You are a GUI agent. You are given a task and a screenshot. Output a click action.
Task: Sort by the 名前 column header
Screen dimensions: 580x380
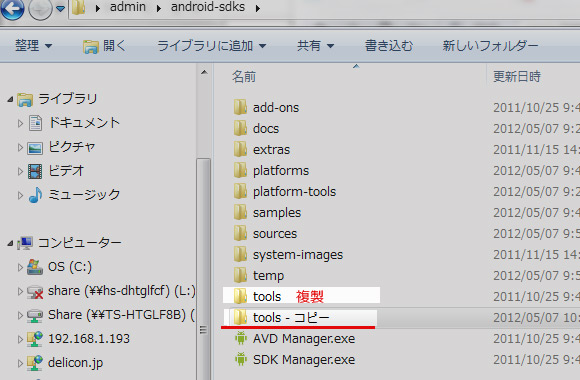pyautogui.click(x=244, y=77)
